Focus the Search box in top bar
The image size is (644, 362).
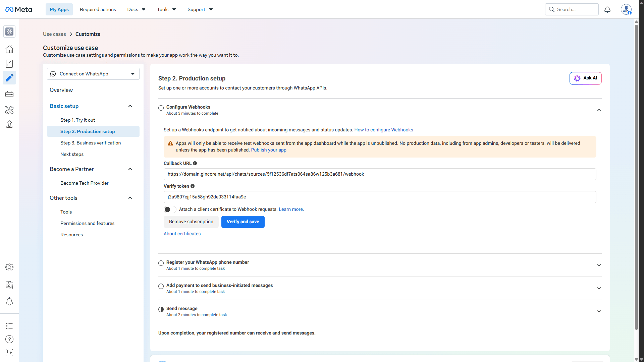(572, 9)
